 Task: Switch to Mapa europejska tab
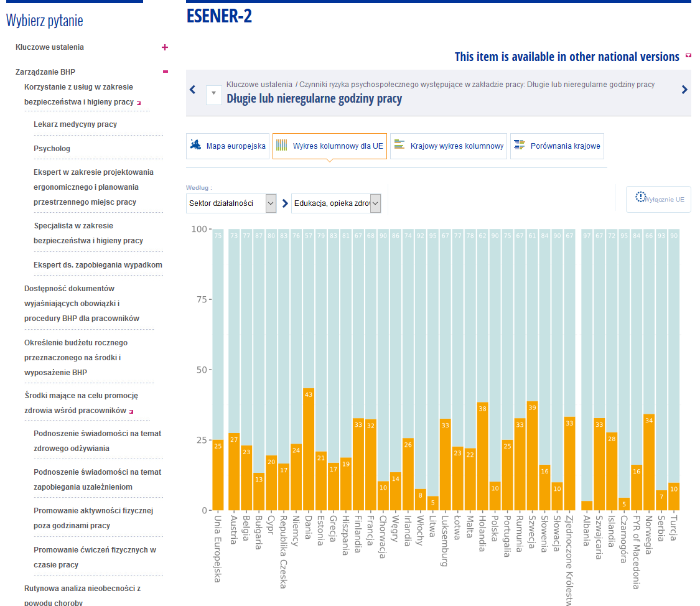click(228, 146)
